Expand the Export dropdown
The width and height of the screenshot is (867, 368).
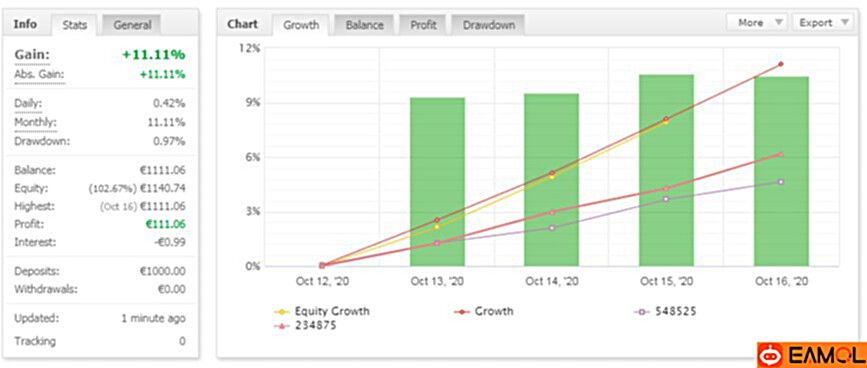tap(821, 23)
